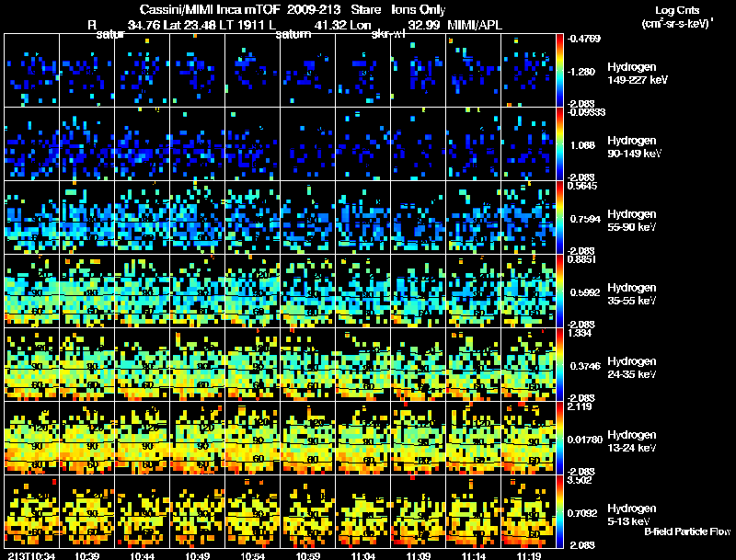Click the 'MIMI/APL' credit text
The image size is (736, 560).
tap(475, 25)
